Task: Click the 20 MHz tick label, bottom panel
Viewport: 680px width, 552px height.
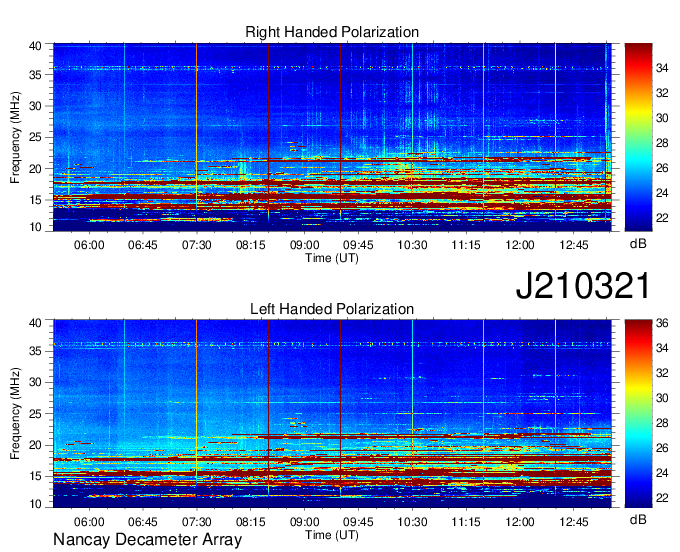Action: [x=35, y=445]
